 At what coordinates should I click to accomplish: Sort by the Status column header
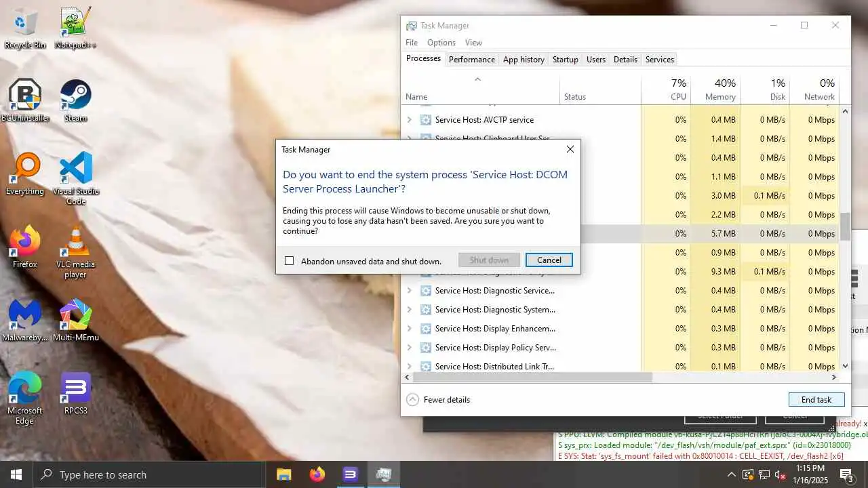pyautogui.click(x=601, y=89)
